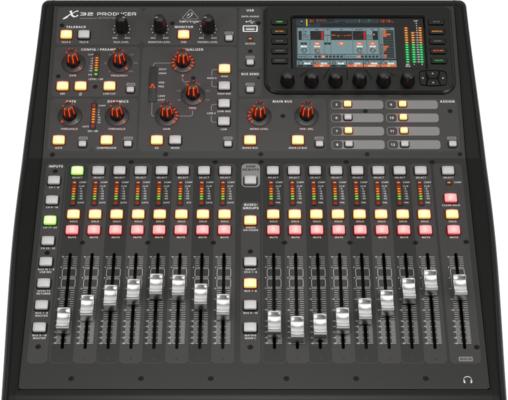Toggle Solo on the eighth right-bank channel strip
508x400 pixels.
tap(424, 214)
